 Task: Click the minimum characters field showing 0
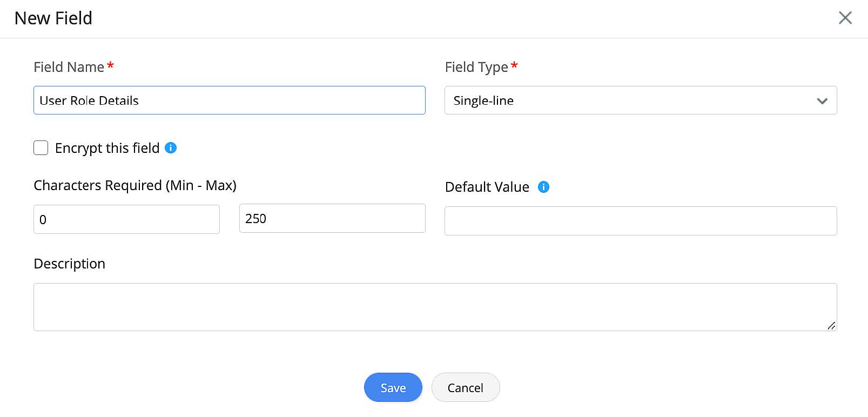126,219
